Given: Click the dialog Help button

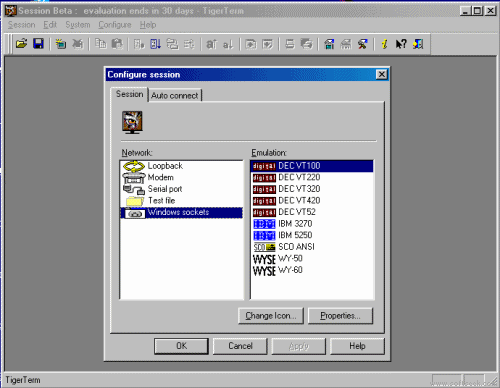Looking at the screenshot, I should tap(357, 346).
